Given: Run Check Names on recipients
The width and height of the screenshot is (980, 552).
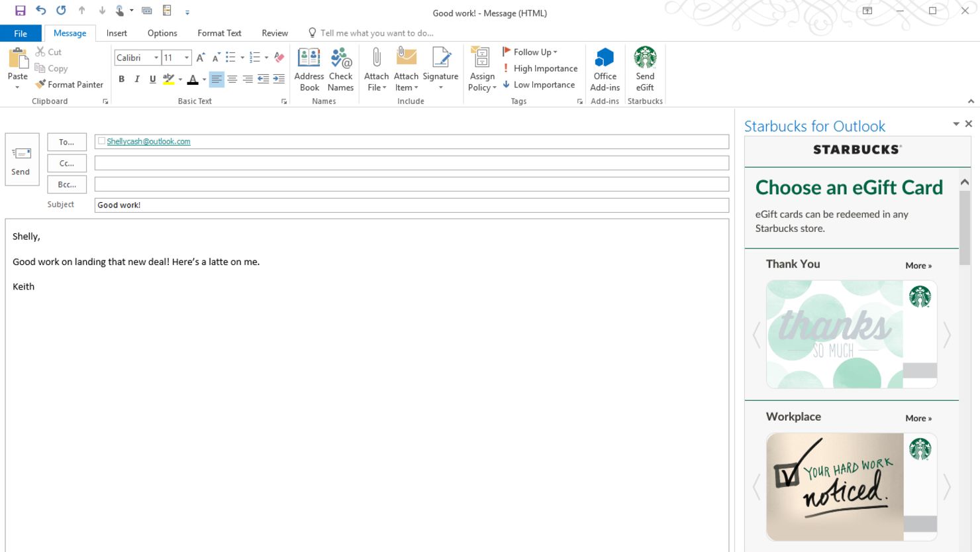Looking at the screenshot, I should pos(341,69).
